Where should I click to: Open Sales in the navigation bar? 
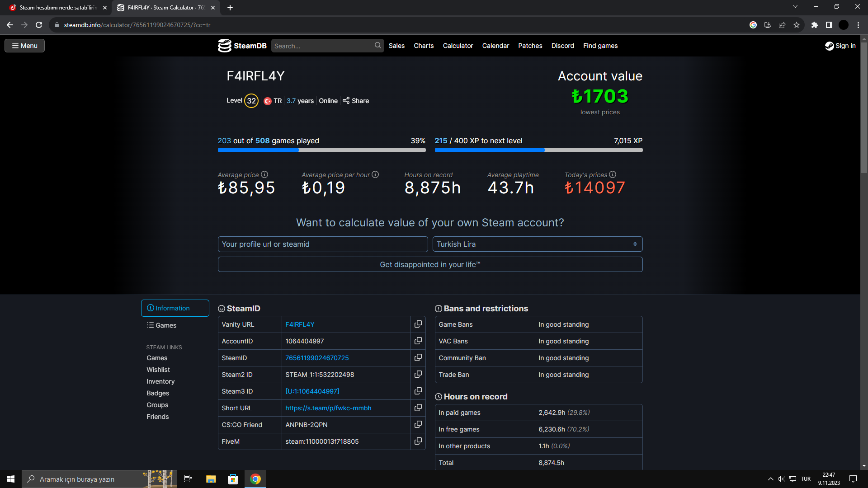coord(396,46)
